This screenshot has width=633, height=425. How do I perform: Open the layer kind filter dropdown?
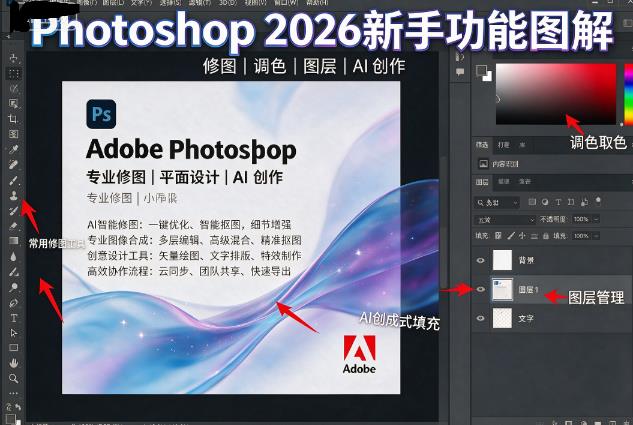[x=497, y=202]
